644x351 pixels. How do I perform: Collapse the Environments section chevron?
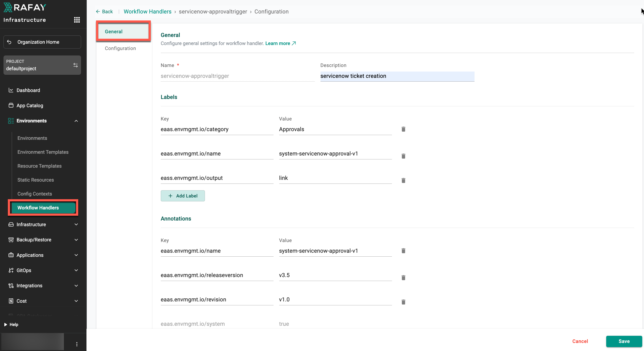[76, 121]
